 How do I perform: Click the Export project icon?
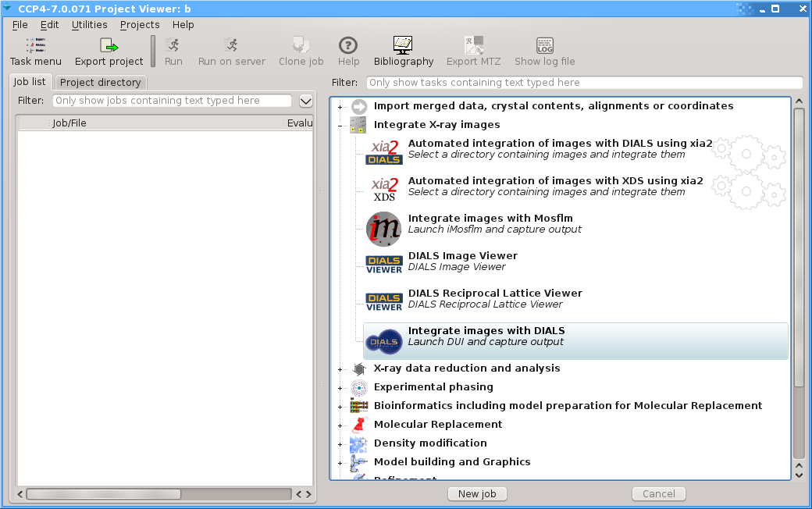click(109, 45)
